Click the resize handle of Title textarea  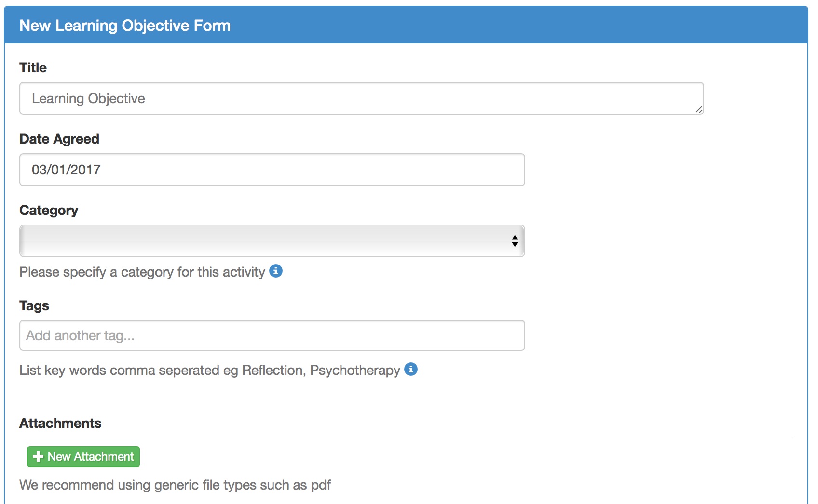pos(699,109)
